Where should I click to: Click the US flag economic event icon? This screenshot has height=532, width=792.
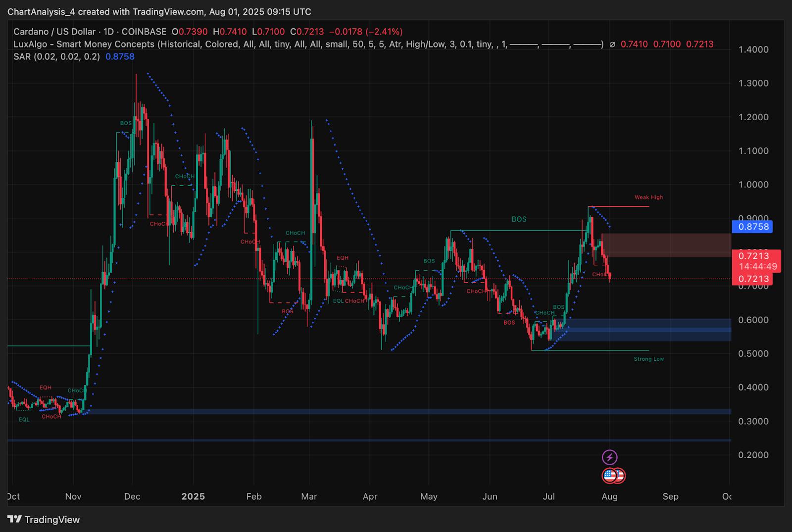610,476
